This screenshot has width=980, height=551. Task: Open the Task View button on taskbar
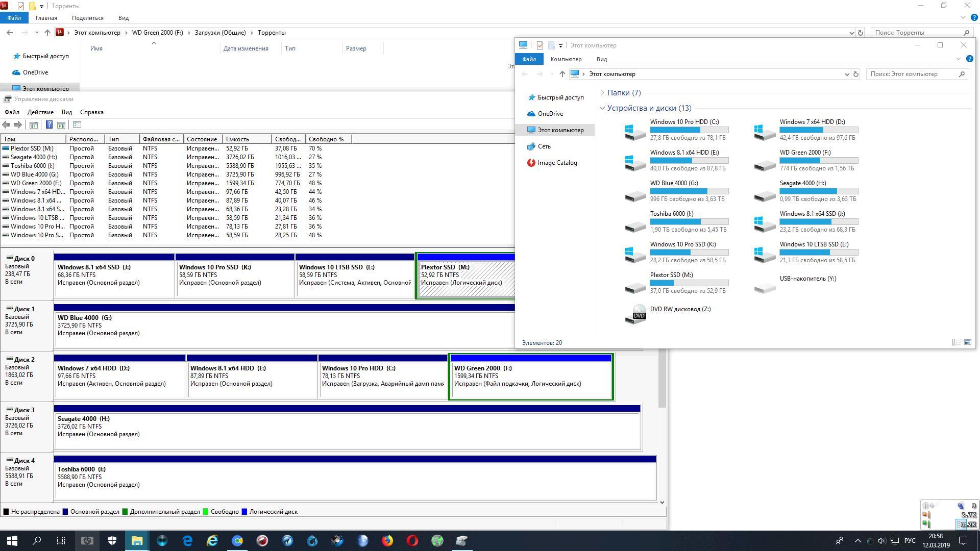click(x=61, y=541)
